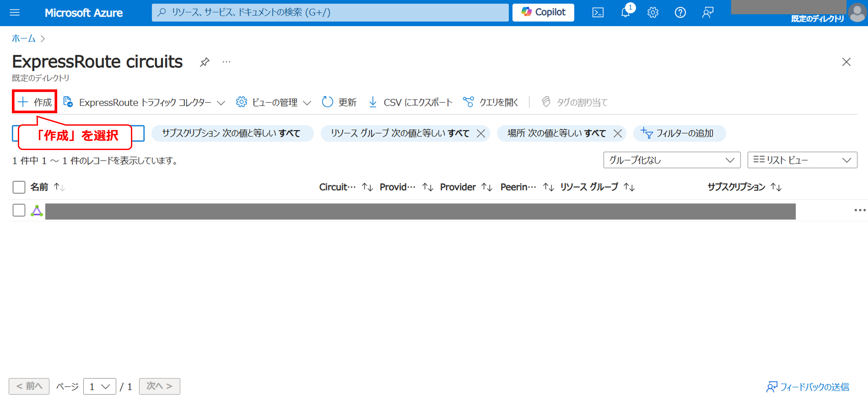
Task: Open the ビューの管理 menu
Action: tap(273, 102)
